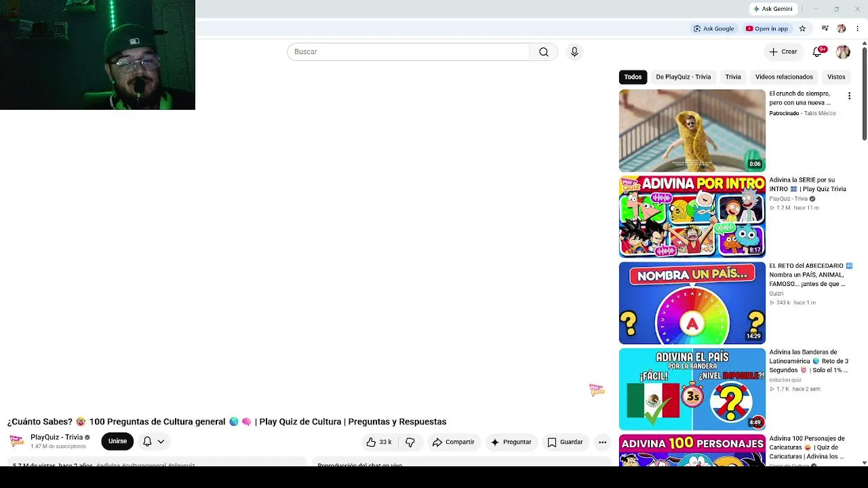Click the Preguntar button

(511, 442)
